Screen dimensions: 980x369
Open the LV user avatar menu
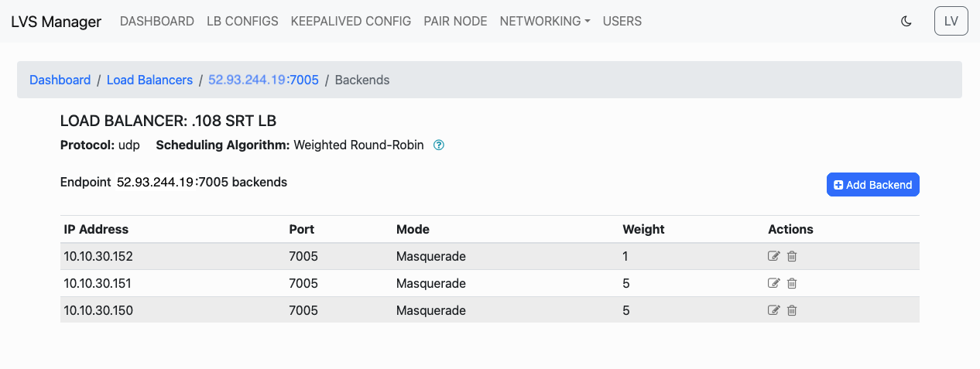coord(951,21)
